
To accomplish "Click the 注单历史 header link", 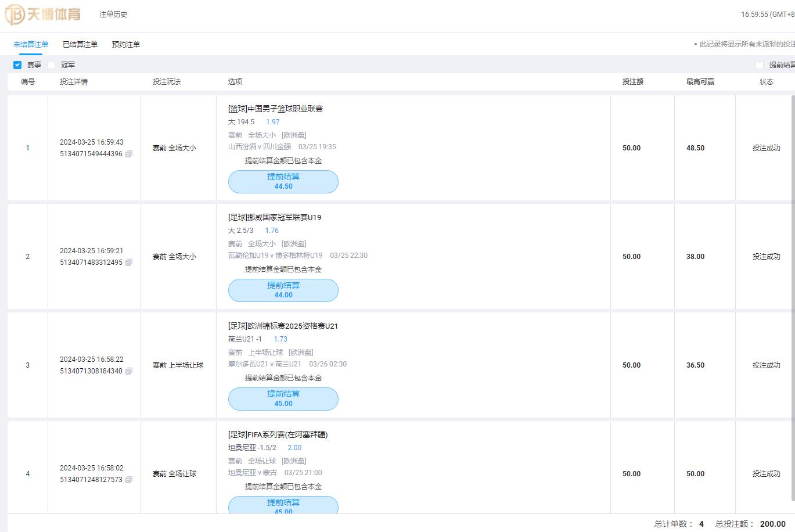I will point(113,15).
